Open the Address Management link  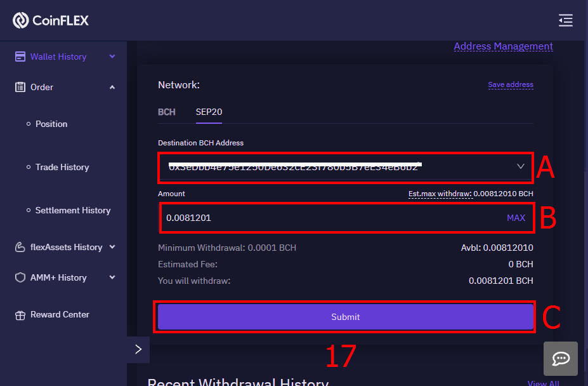point(503,46)
